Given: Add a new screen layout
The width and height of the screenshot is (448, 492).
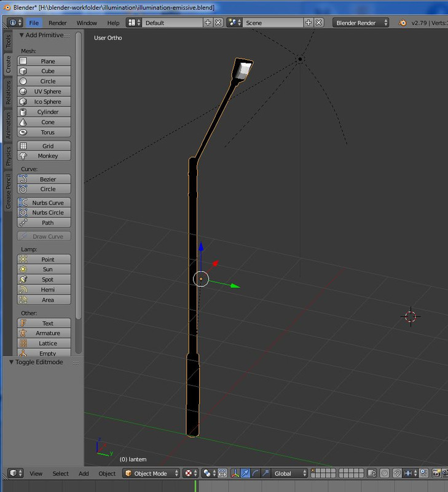Looking at the screenshot, I should click(208, 23).
